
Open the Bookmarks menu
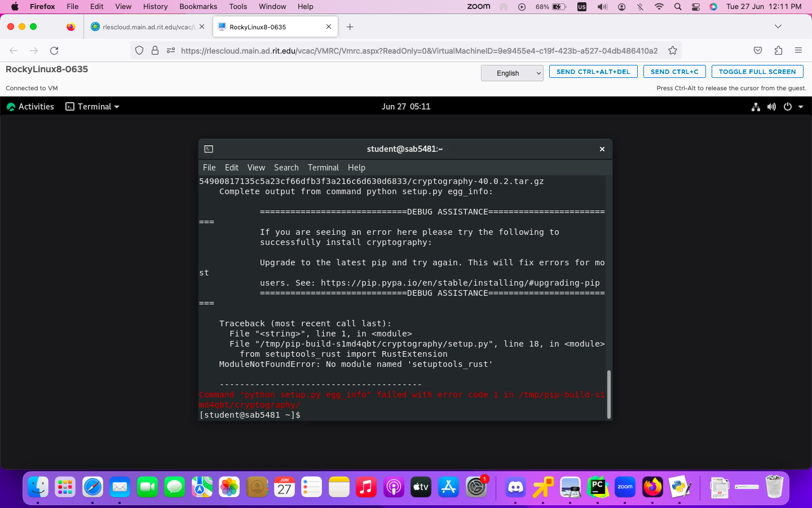pyautogui.click(x=198, y=6)
